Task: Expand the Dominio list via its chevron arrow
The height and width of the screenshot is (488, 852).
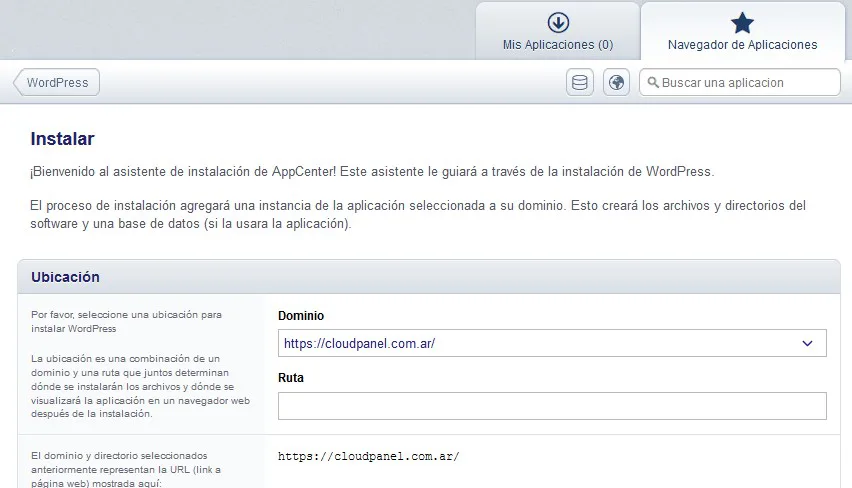Action: [808, 343]
